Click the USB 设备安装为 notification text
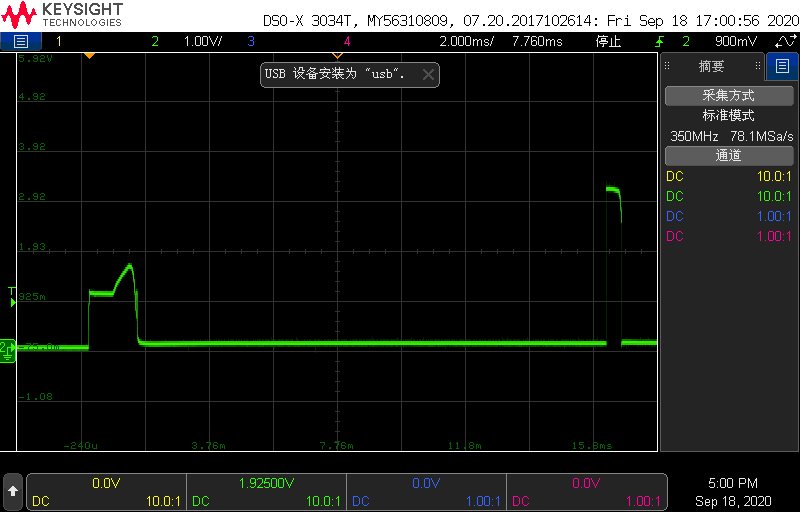The height and width of the screenshot is (512, 800). [x=335, y=74]
